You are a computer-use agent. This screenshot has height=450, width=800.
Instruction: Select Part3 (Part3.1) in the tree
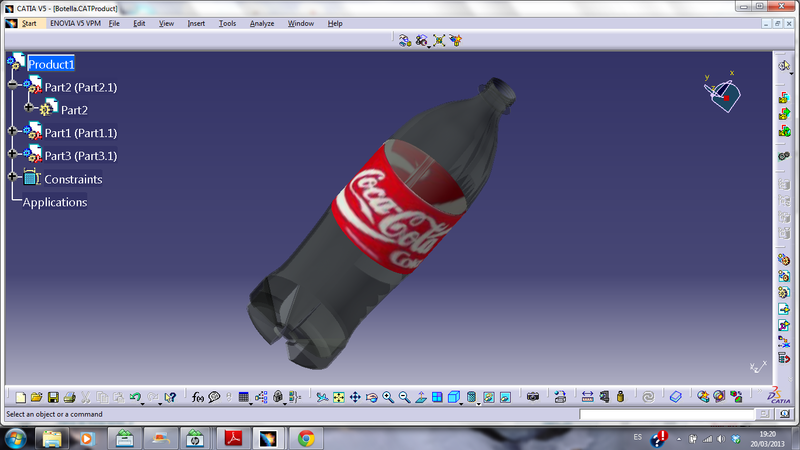[x=80, y=155]
